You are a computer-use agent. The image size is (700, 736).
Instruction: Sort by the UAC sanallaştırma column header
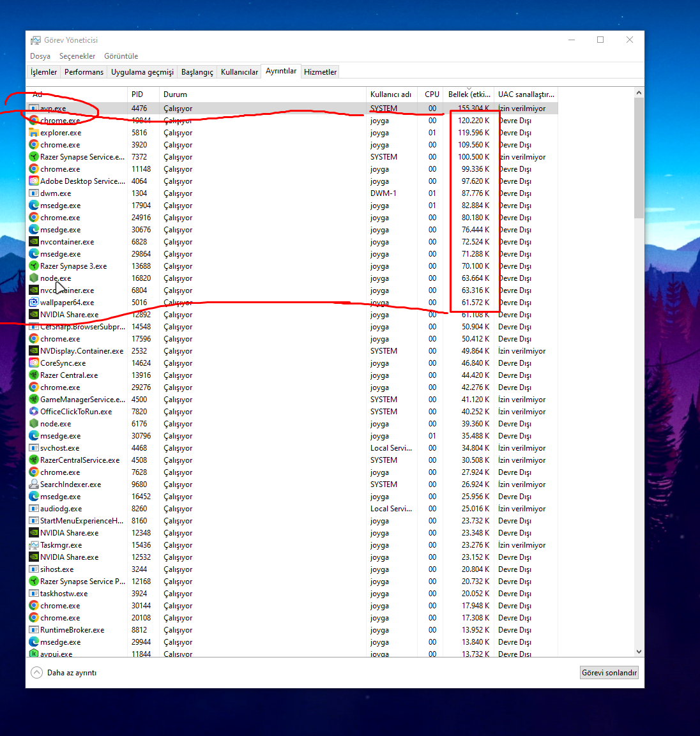(526, 94)
